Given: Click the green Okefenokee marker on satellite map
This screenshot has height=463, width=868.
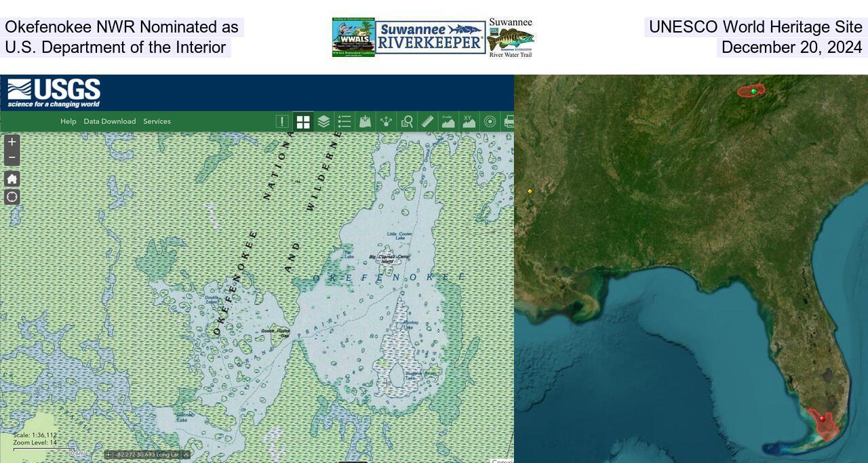Looking at the screenshot, I should [753, 92].
